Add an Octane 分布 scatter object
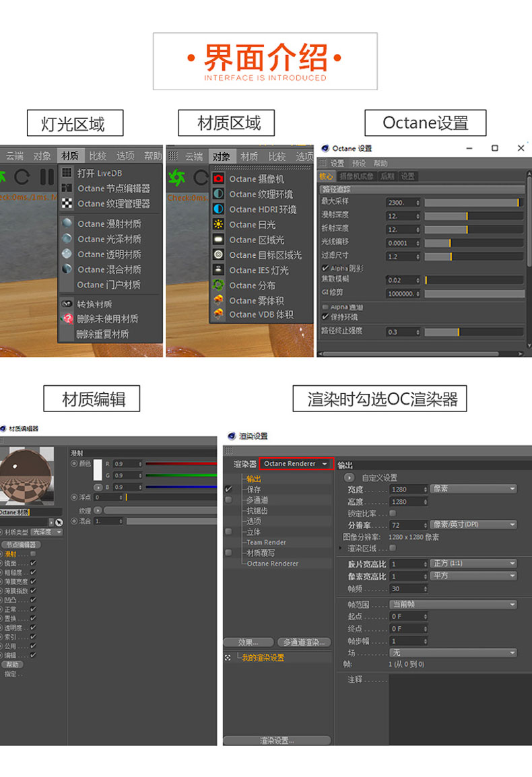532x777 pixels. pyautogui.click(x=252, y=285)
